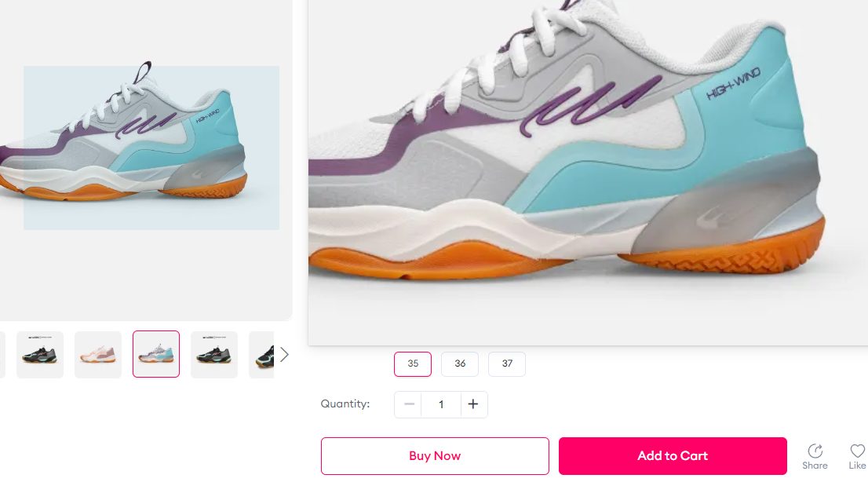View the pink shoe thumbnail

point(98,355)
